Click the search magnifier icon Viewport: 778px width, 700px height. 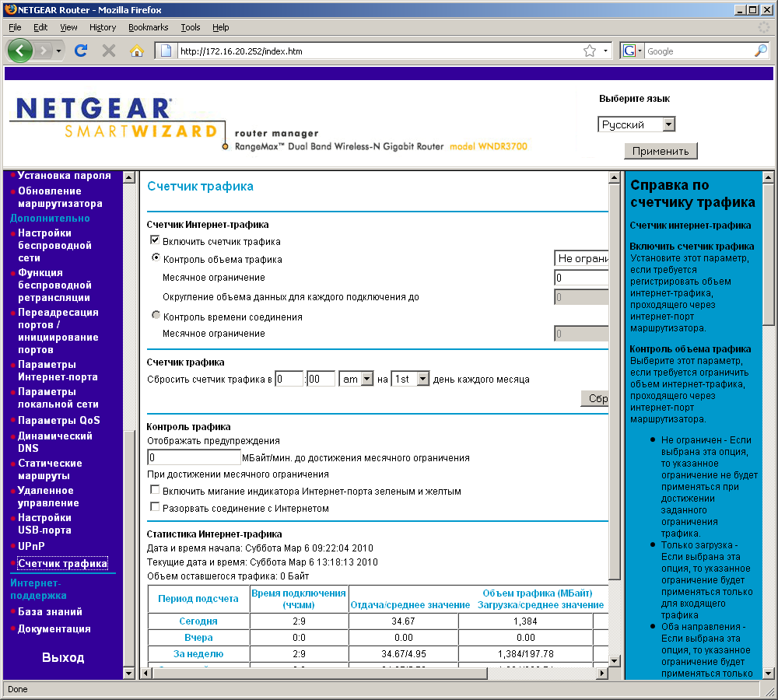(x=761, y=51)
